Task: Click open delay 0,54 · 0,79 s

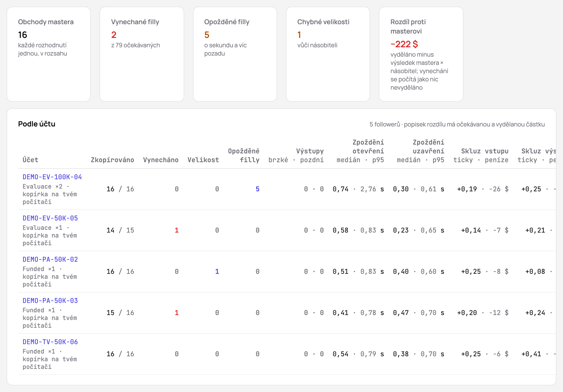Action: coord(358,354)
